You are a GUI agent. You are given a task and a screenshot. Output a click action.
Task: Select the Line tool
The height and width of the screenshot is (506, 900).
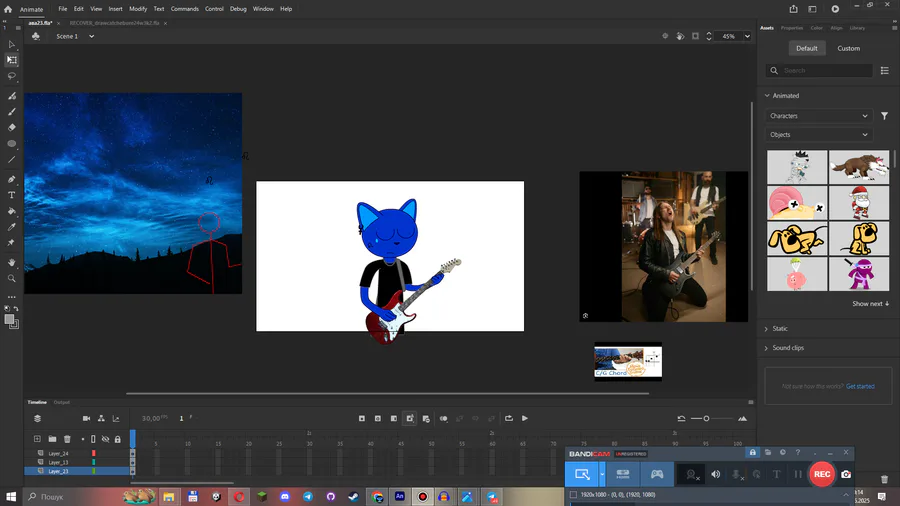tap(11, 159)
